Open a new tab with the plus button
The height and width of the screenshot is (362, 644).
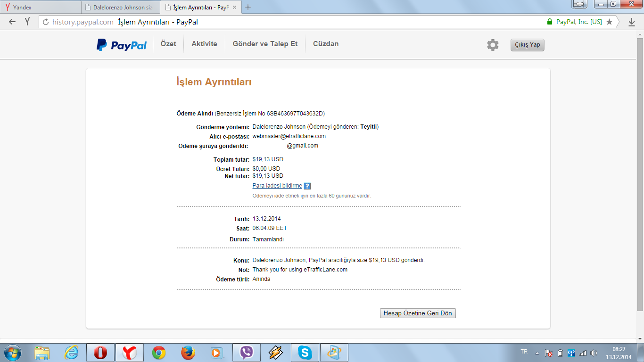point(248,7)
